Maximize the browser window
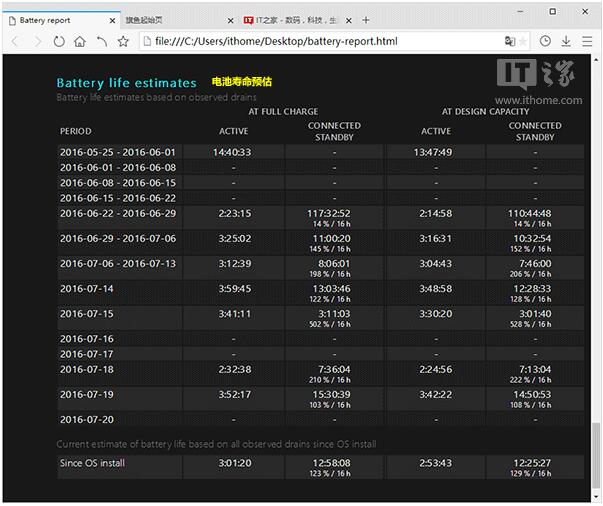The width and height of the screenshot is (603, 506). tap(554, 9)
